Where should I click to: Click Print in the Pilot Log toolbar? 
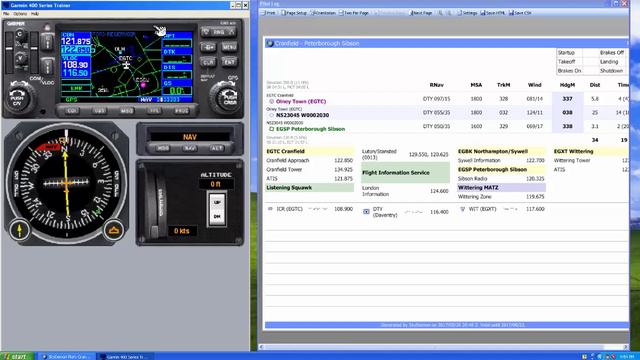269,13
